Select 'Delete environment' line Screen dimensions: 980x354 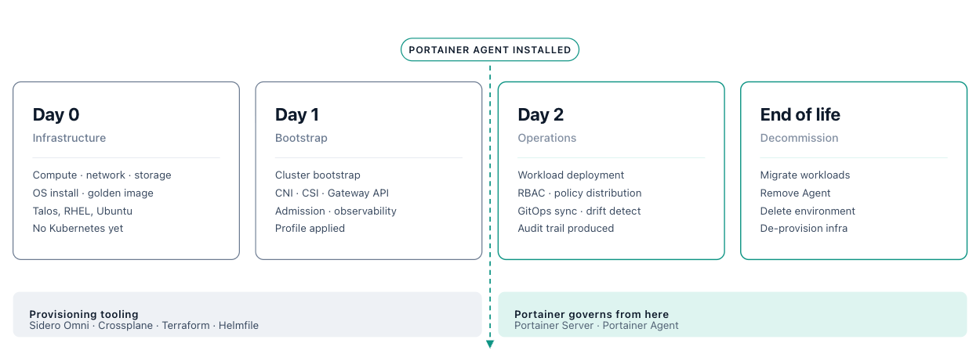808,211
